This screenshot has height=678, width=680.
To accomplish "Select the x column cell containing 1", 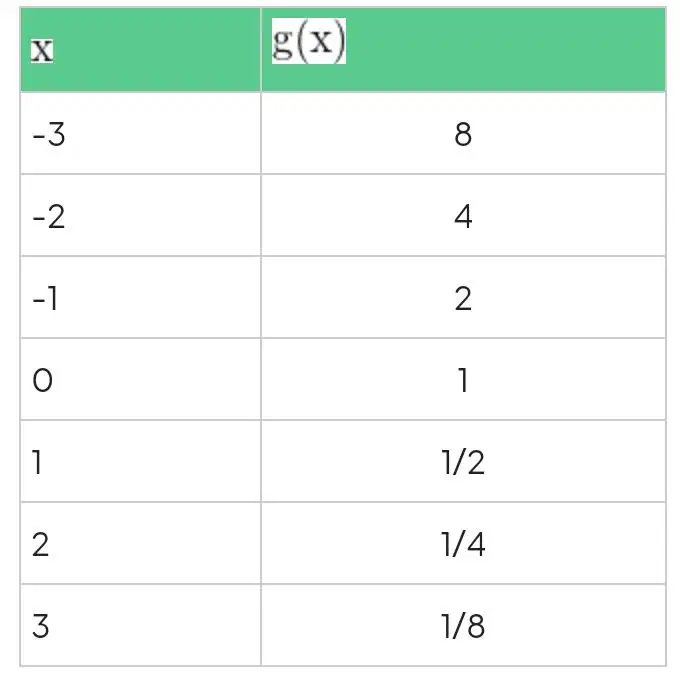I will point(141,461).
